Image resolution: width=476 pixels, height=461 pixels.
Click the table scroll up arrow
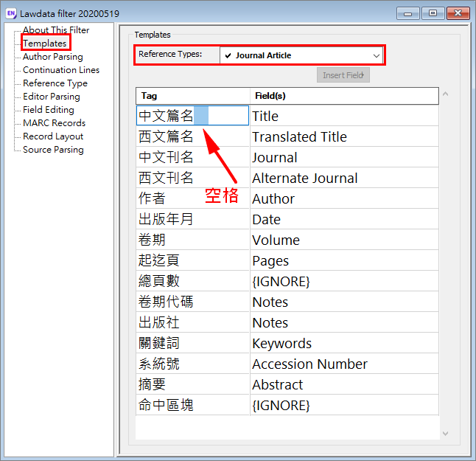tap(445, 94)
